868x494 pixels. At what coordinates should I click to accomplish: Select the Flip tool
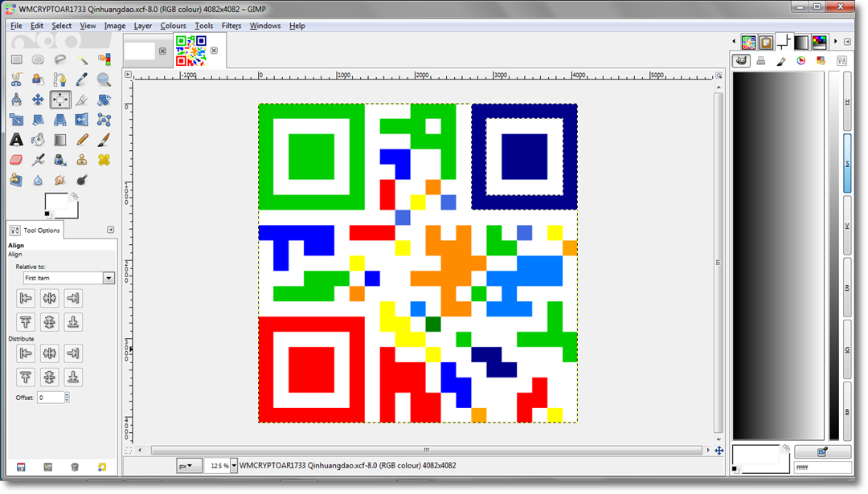click(x=82, y=120)
